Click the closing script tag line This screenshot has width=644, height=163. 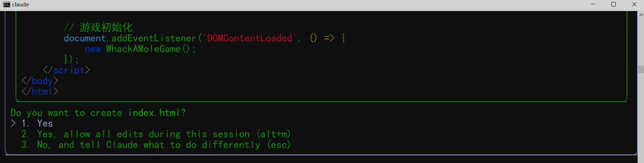point(66,70)
